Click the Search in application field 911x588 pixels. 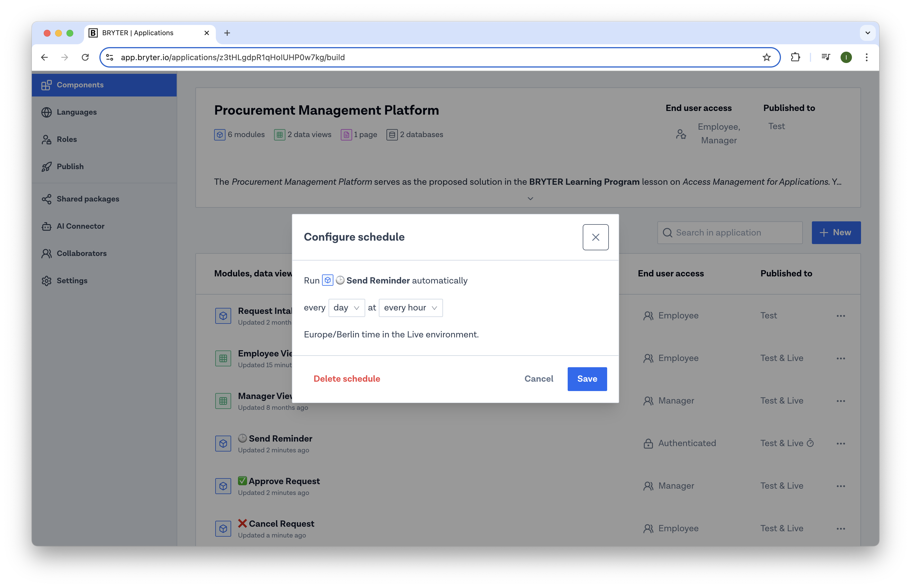[730, 232]
